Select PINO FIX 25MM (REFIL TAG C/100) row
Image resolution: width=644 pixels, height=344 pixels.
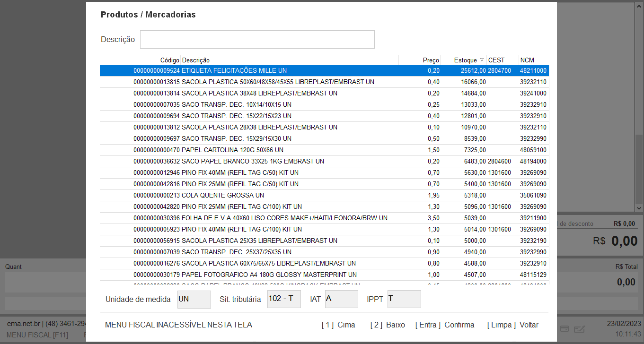(324, 206)
